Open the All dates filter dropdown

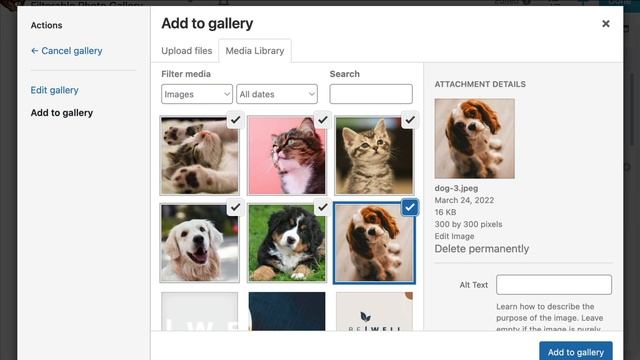(x=277, y=94)
